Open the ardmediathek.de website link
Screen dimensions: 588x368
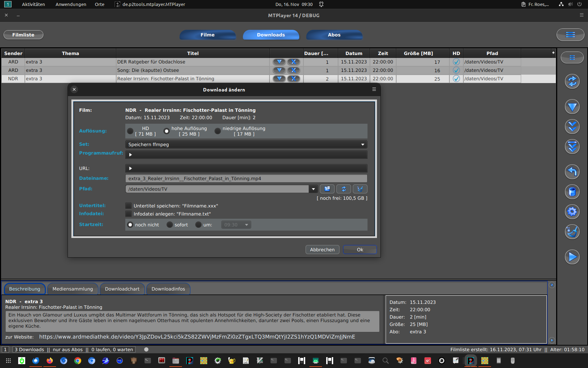[x=197, y=336]
